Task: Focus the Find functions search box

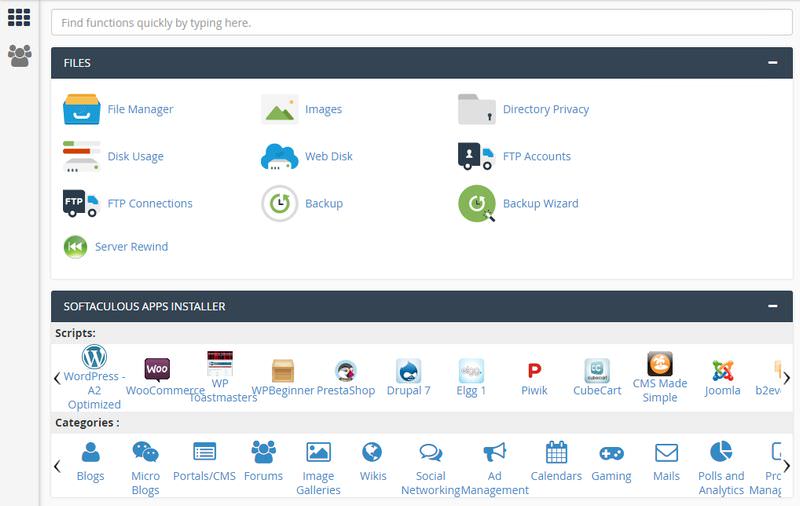Action: (421, 22)
